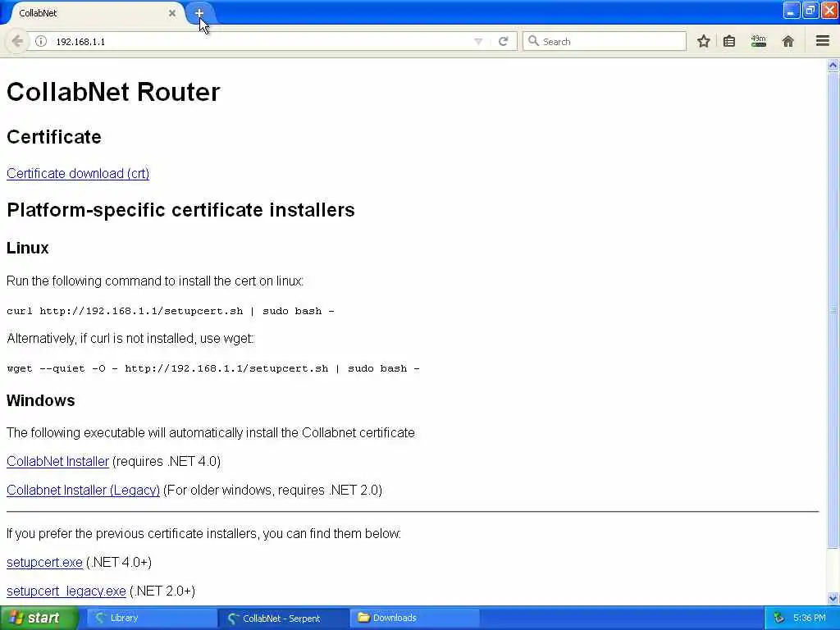
Task: Open the URL history dropdown arrow
Action: (478, 41)
